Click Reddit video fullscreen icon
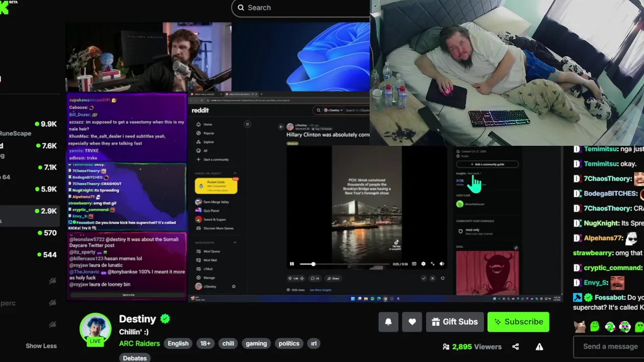This screenshot has height=362, width=644. click(433, 264)
